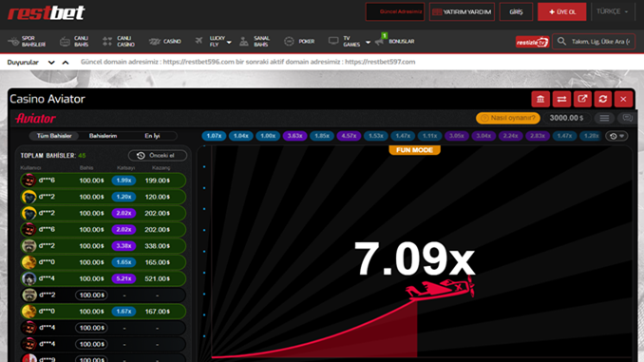The height and width of the screenshot is (362, 644).
Task: Open the Aviator hamburger menu icon
Action: 604,119
